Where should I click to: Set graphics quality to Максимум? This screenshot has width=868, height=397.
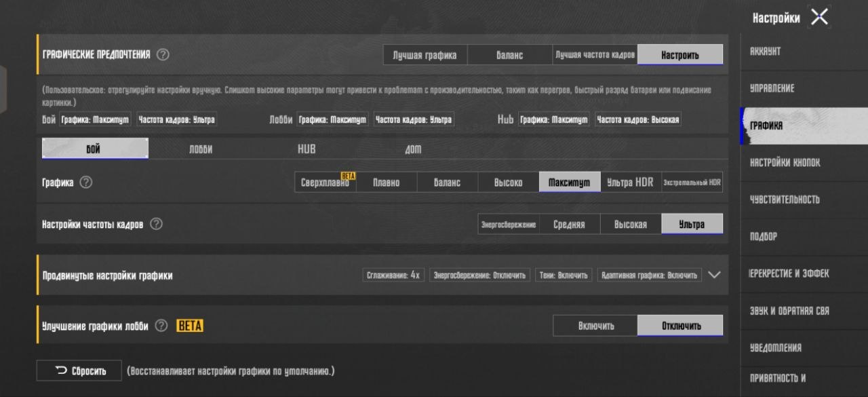tap(570, 183)
